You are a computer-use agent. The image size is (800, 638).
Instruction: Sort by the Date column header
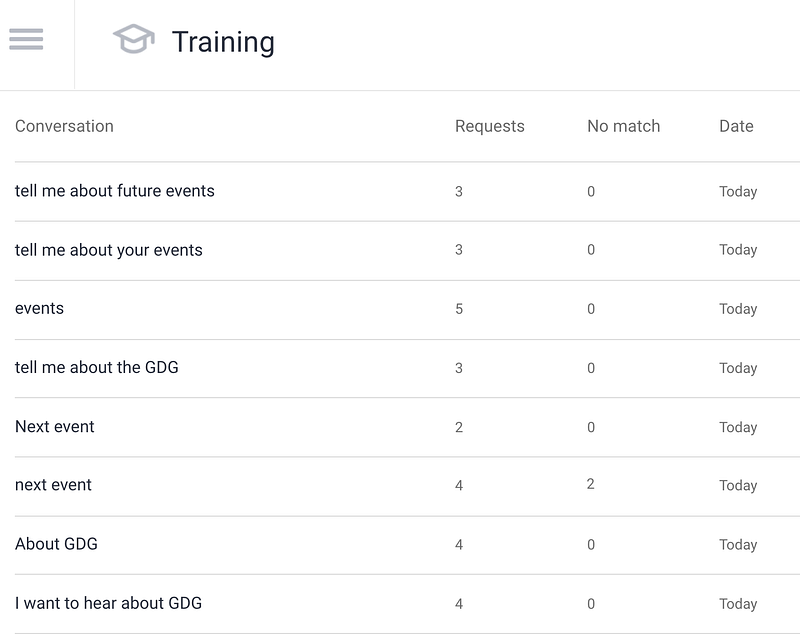pos(736,126)
